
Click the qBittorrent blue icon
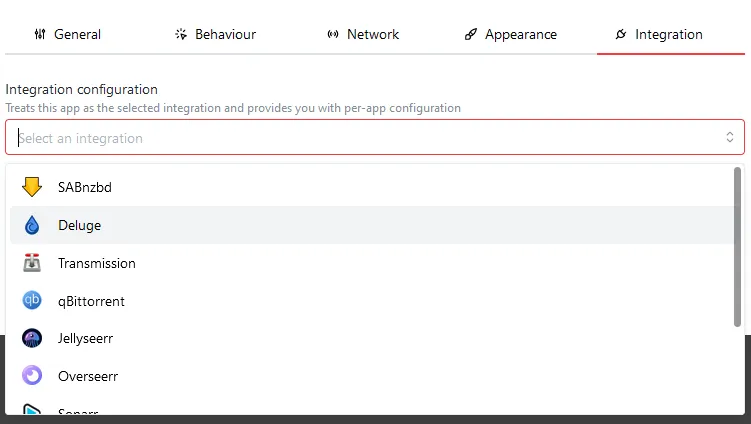coord(32,301)
